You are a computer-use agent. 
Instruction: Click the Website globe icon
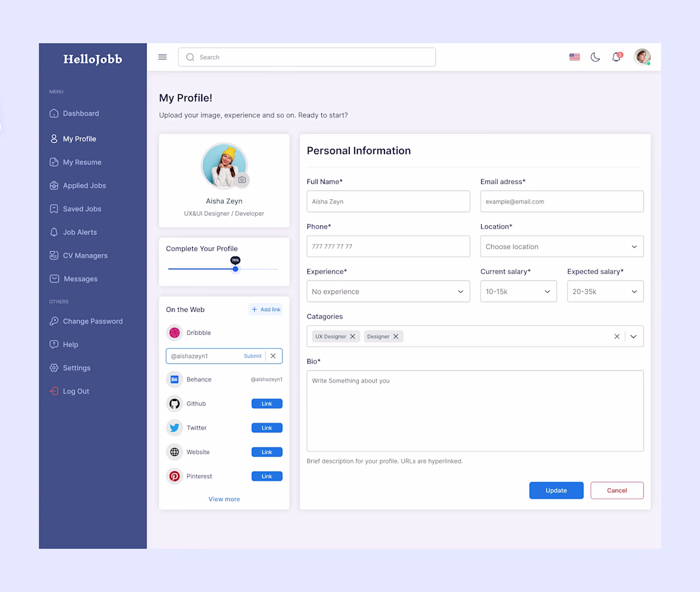[x=174, y=452]
